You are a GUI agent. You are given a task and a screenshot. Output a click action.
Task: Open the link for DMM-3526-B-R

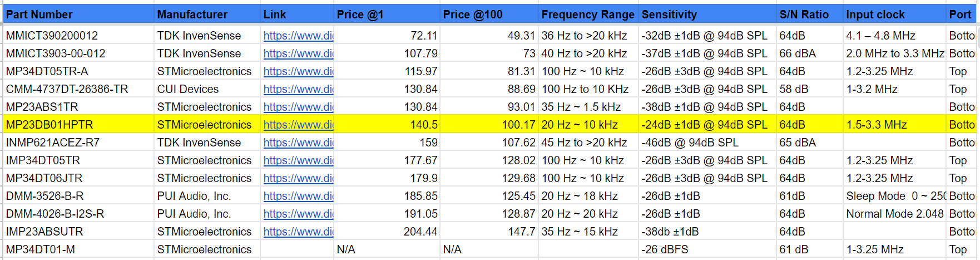(x=298, y=196)
